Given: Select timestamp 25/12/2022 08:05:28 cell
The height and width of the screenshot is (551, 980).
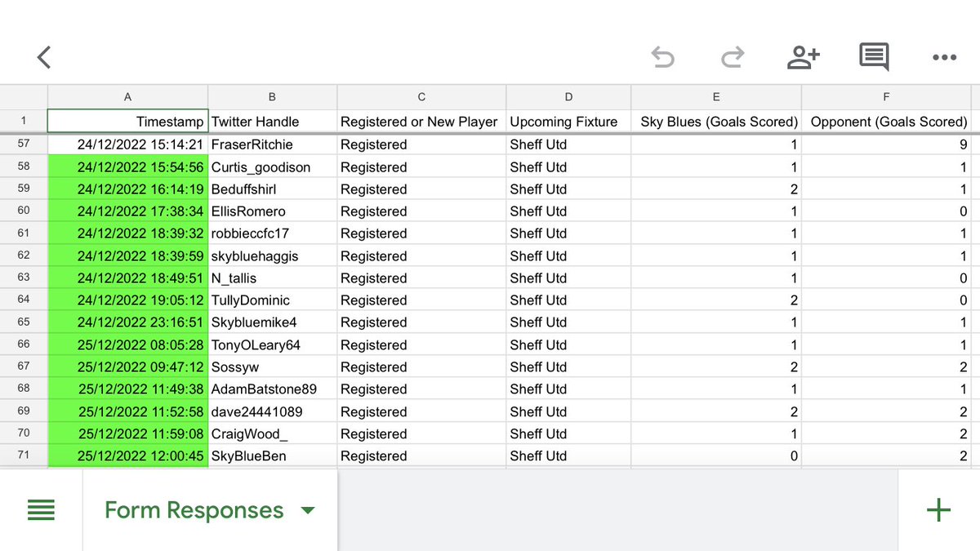Looking at the screenshot, I should click(127, 344).
